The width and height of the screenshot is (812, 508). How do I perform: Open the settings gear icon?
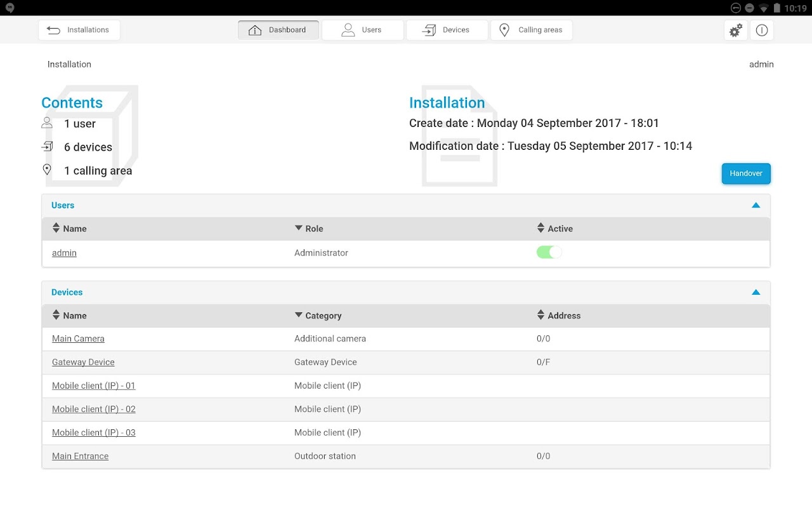tap(736, 30)
